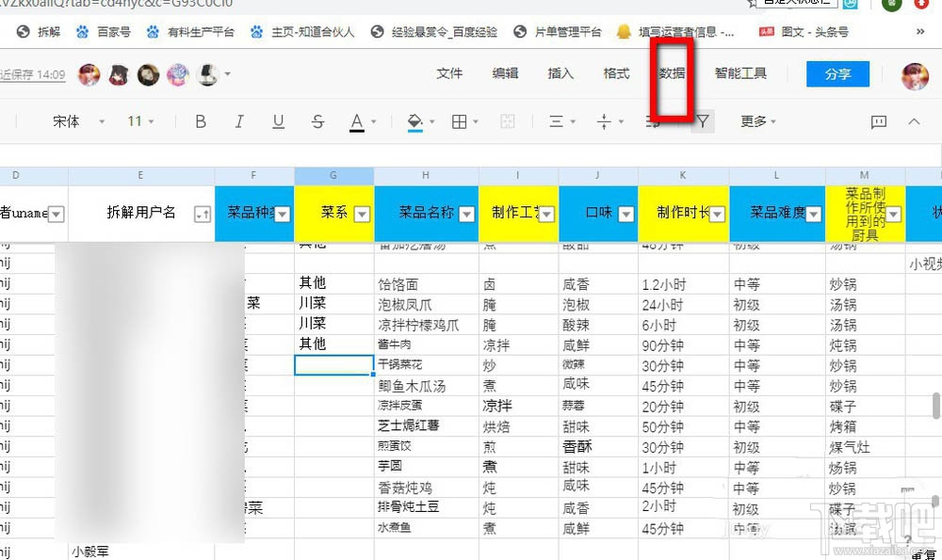942x560 pixels.
Task: Apply bold formatting with the B icon
Action: point(200,121)
